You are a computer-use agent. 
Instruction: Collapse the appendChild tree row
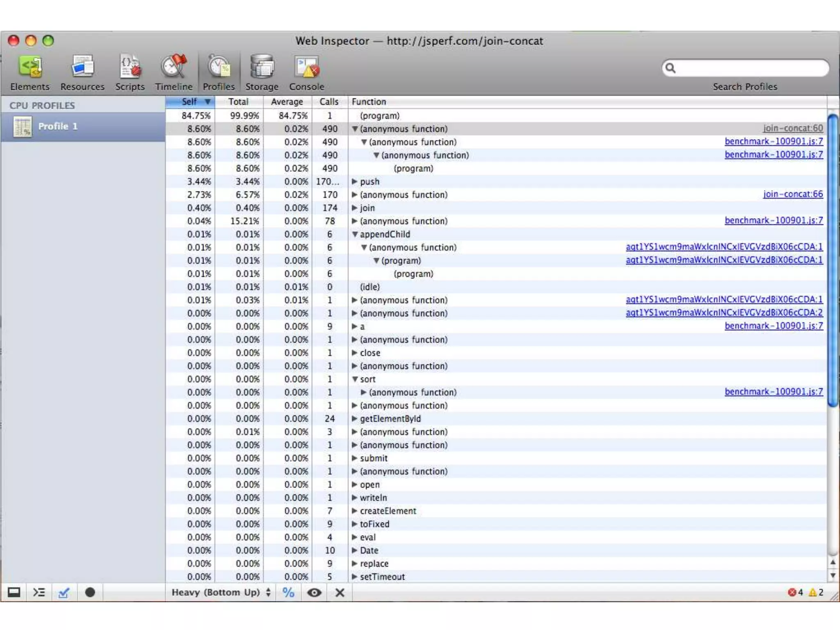pyautogui.click(x=355, y=235)
